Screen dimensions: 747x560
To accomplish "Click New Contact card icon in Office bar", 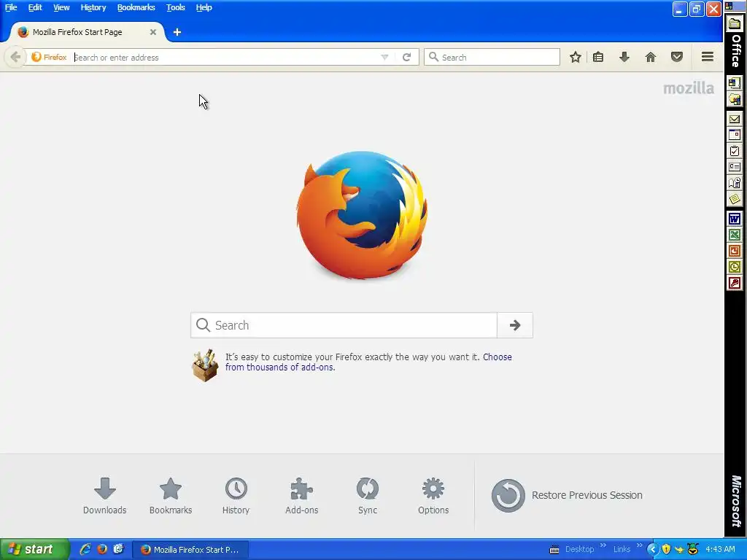I will pos(734,167).
